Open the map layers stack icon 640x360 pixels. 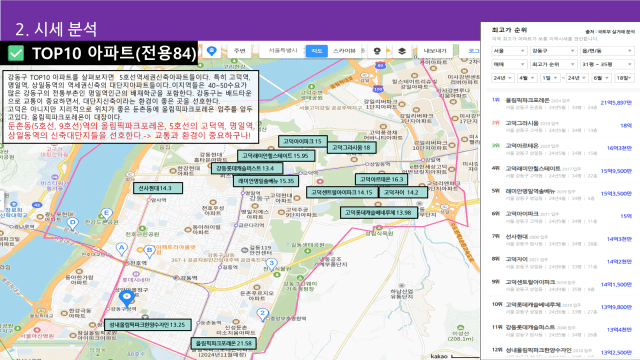(x=402, y=51)
